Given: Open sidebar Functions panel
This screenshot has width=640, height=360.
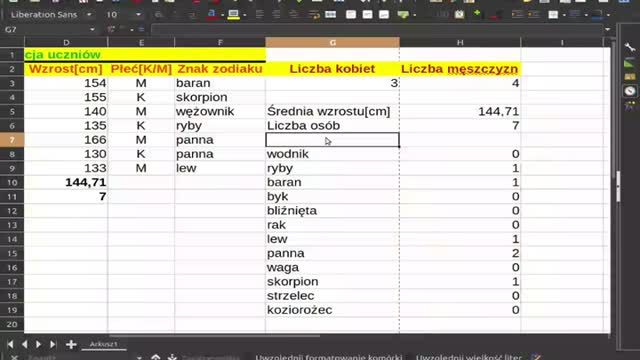Looking at the screenshot, I should (x=630, y=106).
